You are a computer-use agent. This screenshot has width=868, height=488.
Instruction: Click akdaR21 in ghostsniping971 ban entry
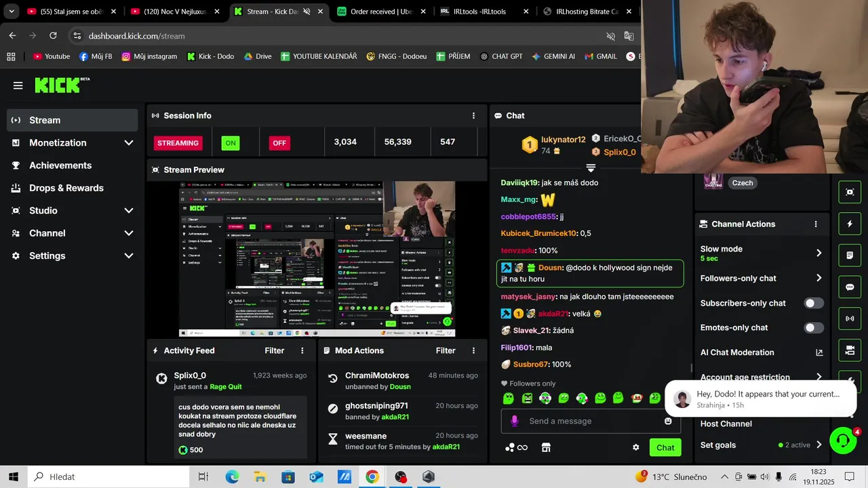(x=395, y=417)
